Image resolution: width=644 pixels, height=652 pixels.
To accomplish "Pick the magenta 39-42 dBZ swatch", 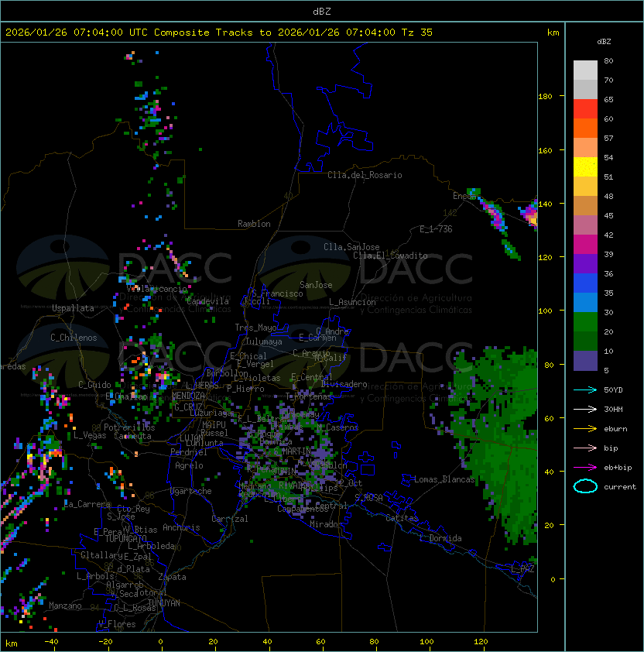I will [x=585, y=245].
